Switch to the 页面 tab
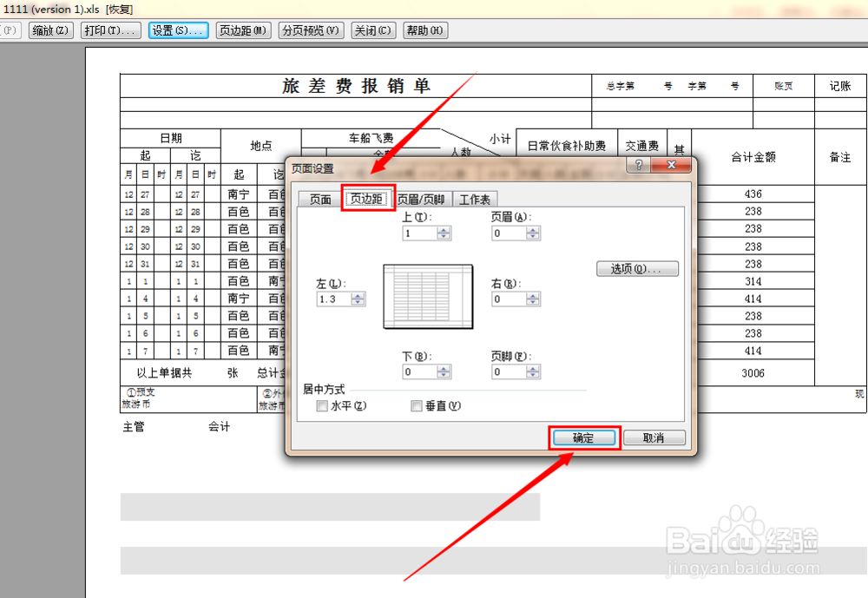 (320, 200)
